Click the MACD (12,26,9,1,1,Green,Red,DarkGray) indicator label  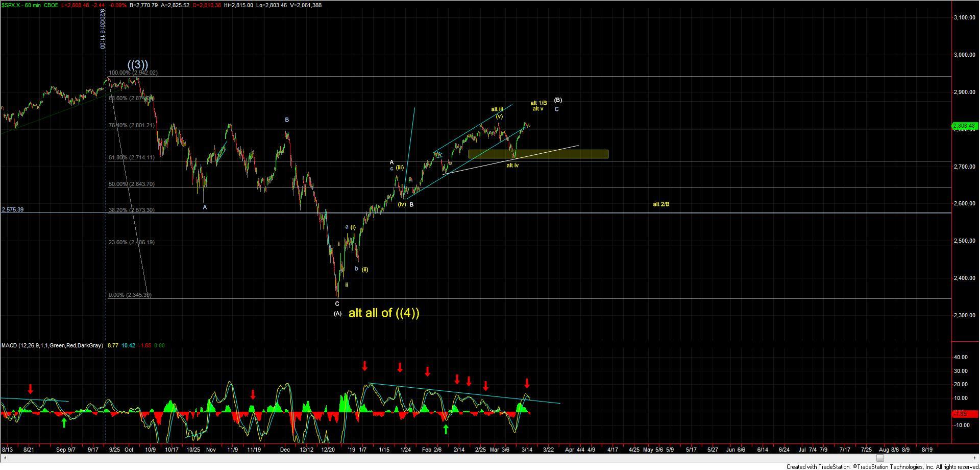(52, 346)
